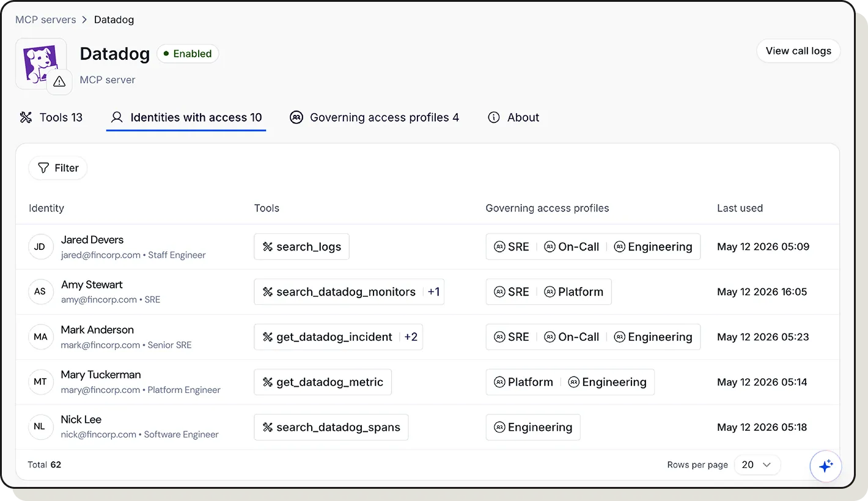Click last used May 12 2026 05:23
This screenshot has width=868, height=501.
[x=763, y=337]
